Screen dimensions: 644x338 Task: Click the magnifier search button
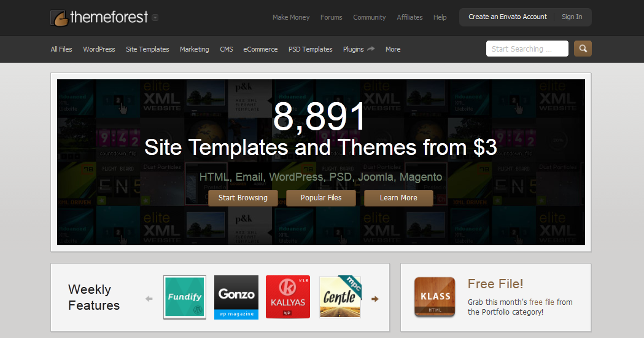583,49
